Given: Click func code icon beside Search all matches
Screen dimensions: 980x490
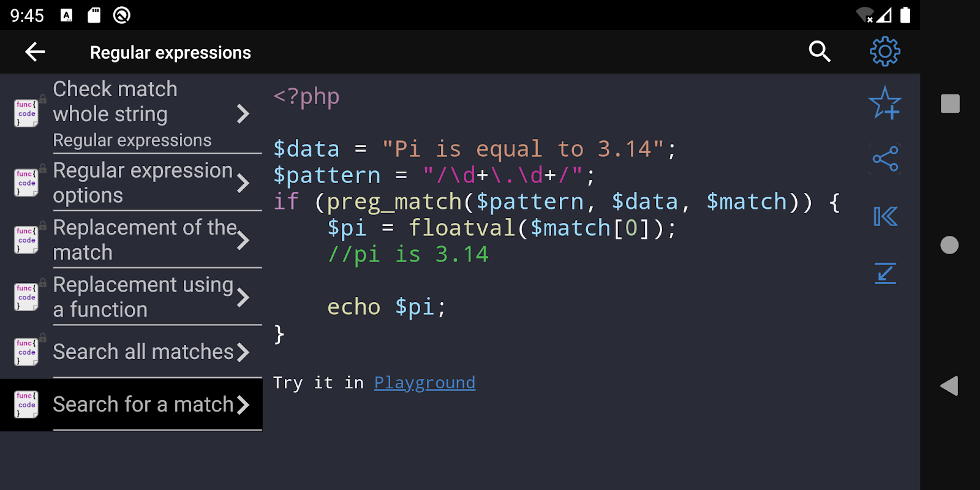Looking at the screenshot, I should point(26,352).
